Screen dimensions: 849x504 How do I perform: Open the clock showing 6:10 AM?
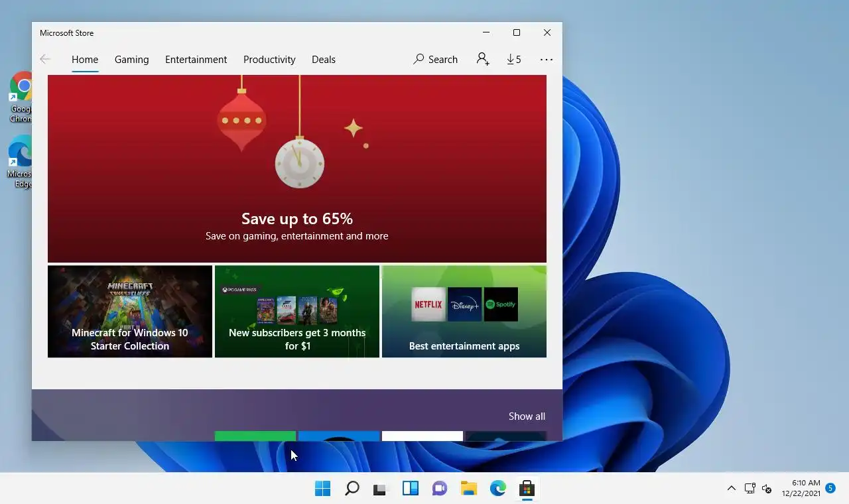(801, 488)
